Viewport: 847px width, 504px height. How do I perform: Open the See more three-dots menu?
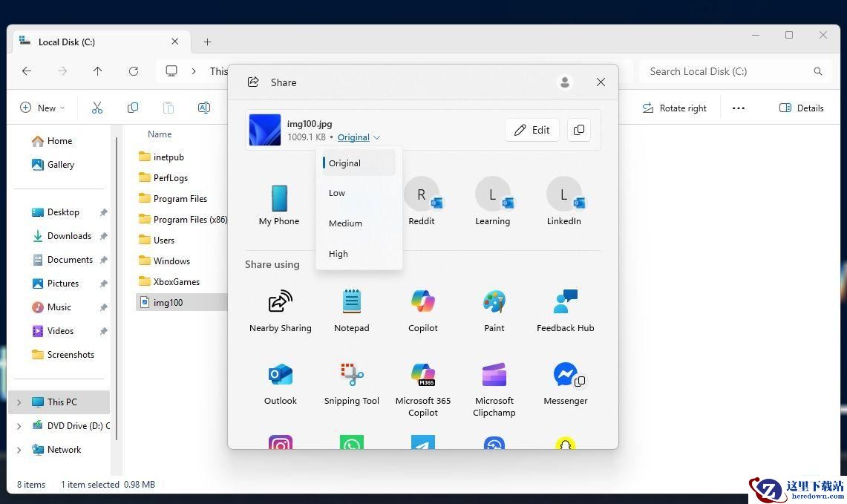click(x=739, y=108)
